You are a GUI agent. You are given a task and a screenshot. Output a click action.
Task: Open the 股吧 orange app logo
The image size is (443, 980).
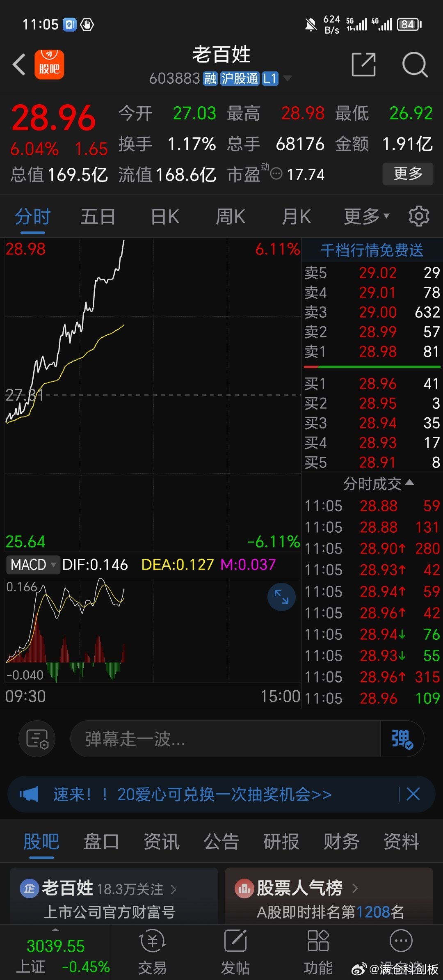tap(49, 64)
